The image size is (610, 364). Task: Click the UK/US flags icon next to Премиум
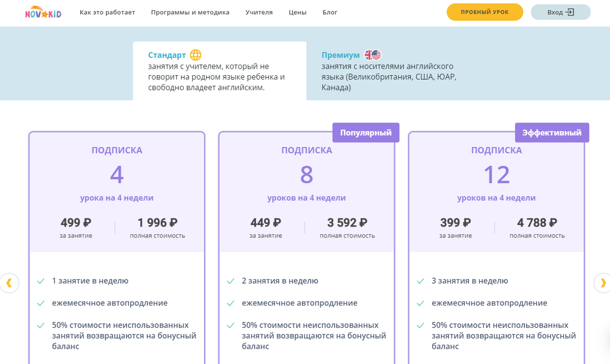pyautogui.click(x=373, y=55)
